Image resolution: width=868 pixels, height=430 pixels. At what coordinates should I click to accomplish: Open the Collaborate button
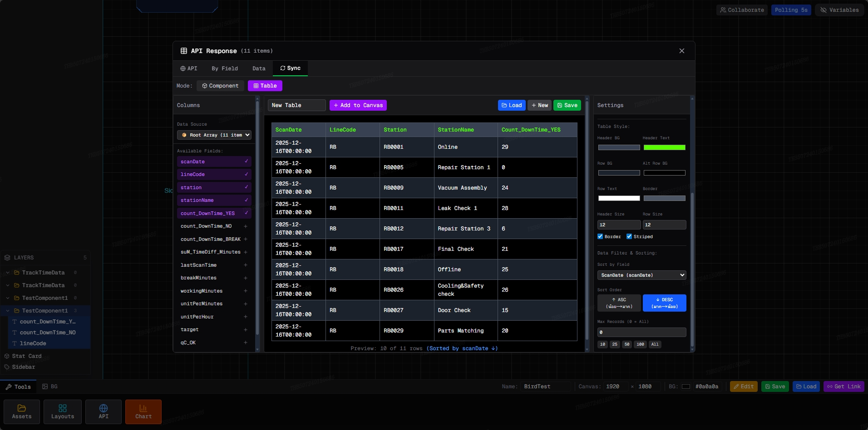point(742,10)
